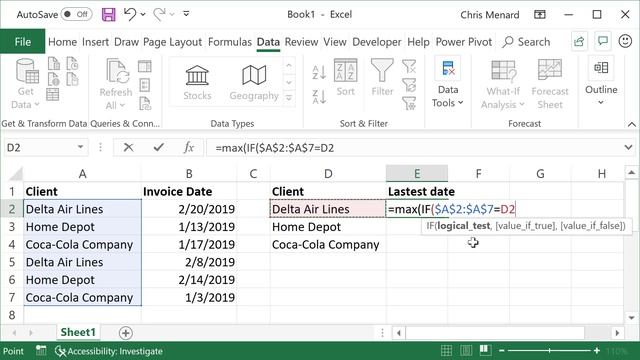Click Accessibility: Investigate in status bar
Image resolution: width=640 pixels, height=360 pixels.
pyautogui.click(x=109, y=351)
